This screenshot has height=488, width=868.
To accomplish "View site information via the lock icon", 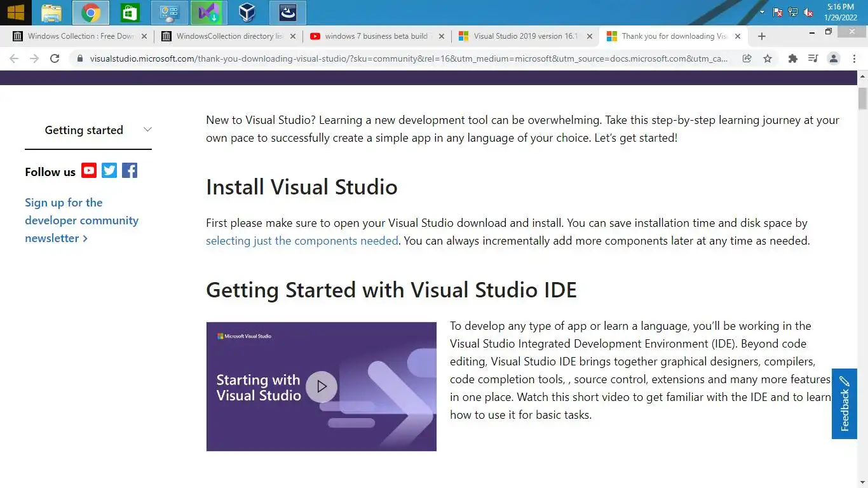I will 79,58.
